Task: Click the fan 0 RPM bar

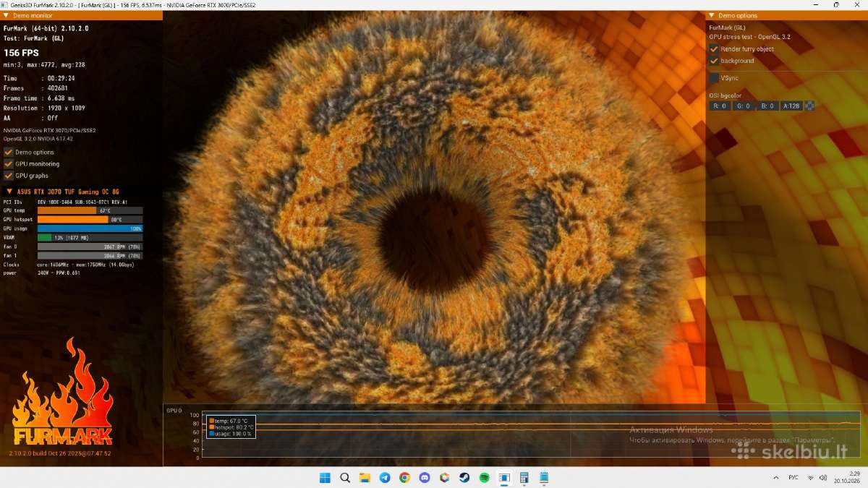Action: point(90,247)
